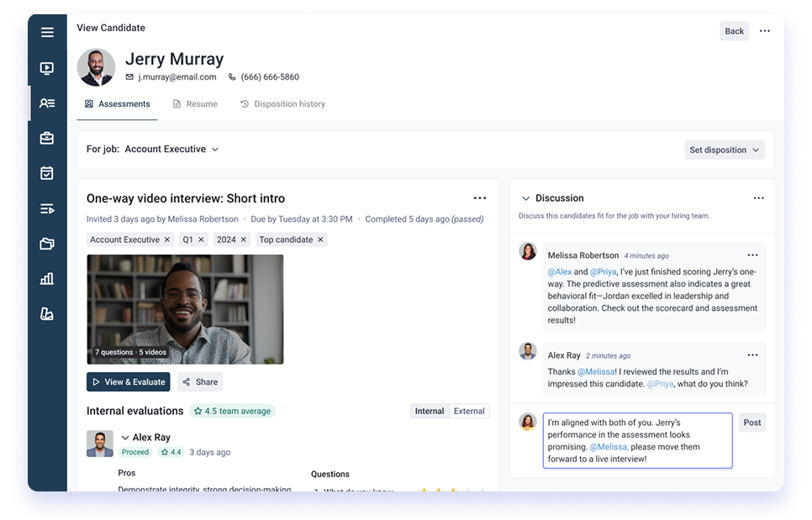
Task: Switch to the Assessments tab
Action: click(x=117, y=104)
